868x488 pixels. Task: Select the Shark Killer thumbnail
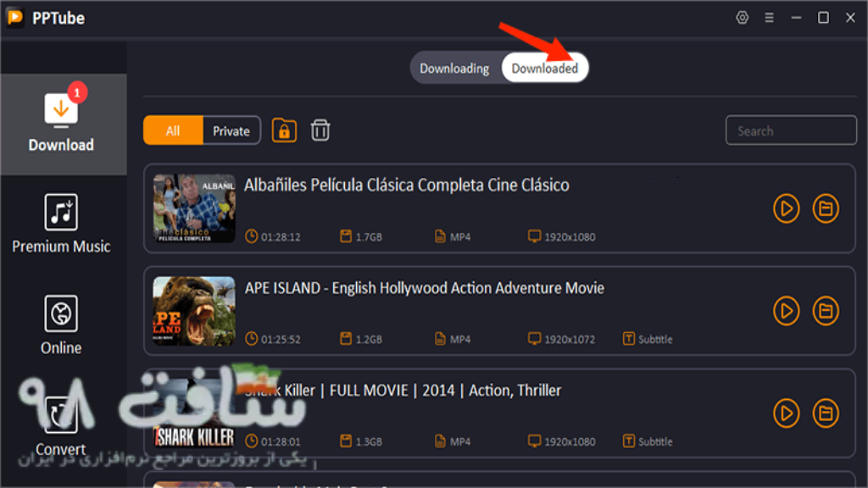click(194, 413)
